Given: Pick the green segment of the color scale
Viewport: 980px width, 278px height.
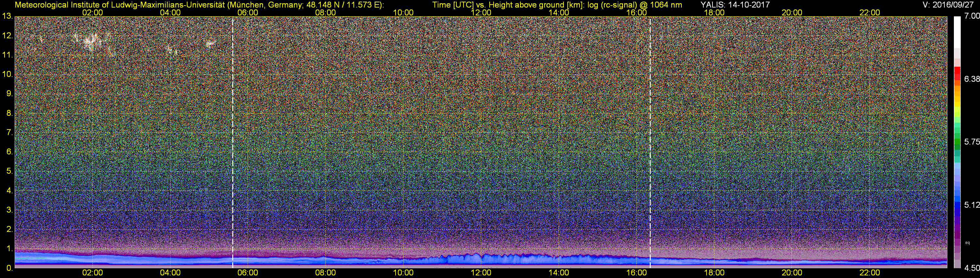Looking at the screenshot, I should (957, 142).
